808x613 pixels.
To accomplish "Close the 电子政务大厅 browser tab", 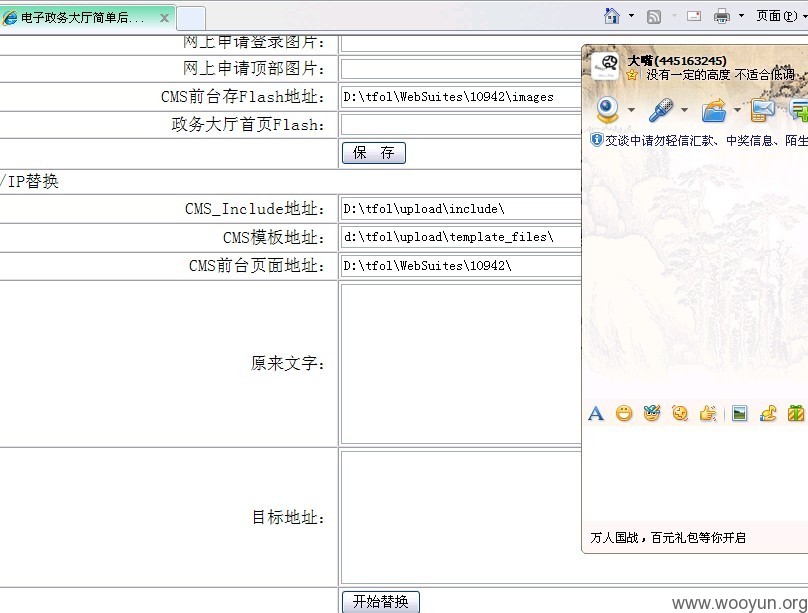I will click(164, 18).
